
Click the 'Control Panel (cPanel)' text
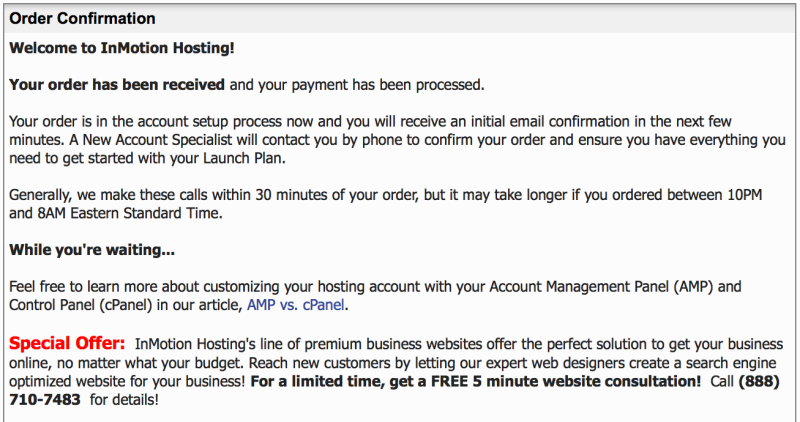click(x=81, y=305)
